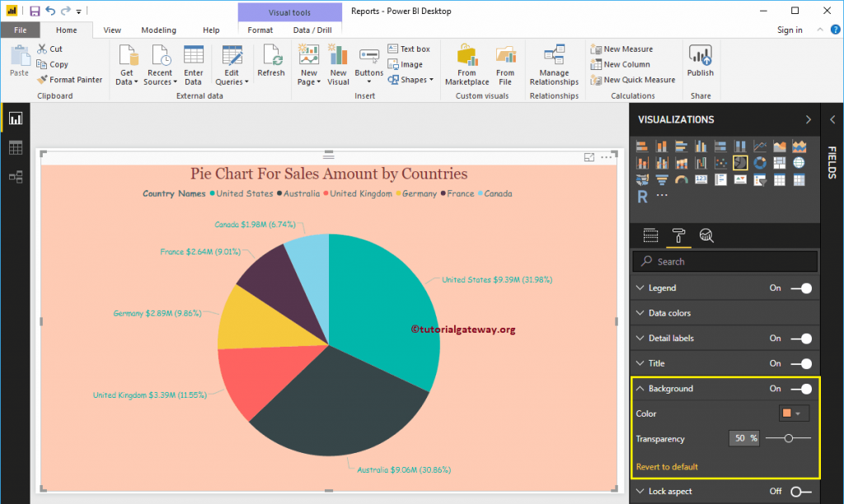Select the Gauge visualization icon
This screenshot has width=844, height=504.
[681, 180]
